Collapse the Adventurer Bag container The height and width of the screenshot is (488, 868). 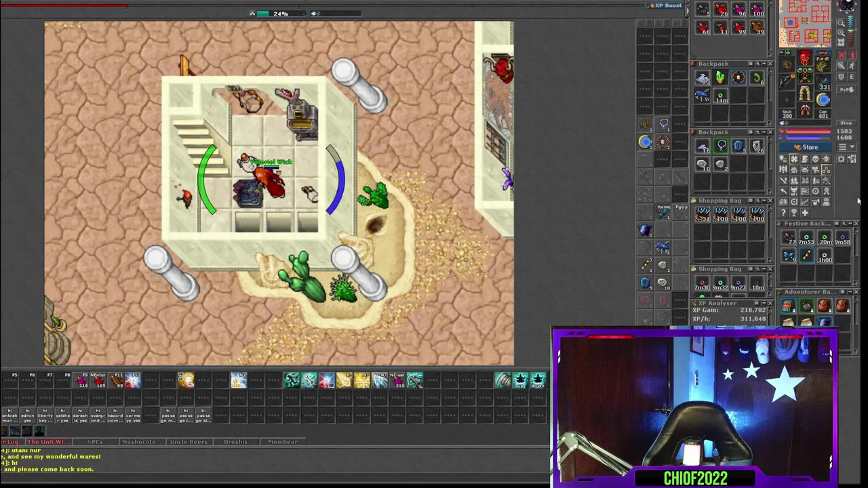(850, 291)
